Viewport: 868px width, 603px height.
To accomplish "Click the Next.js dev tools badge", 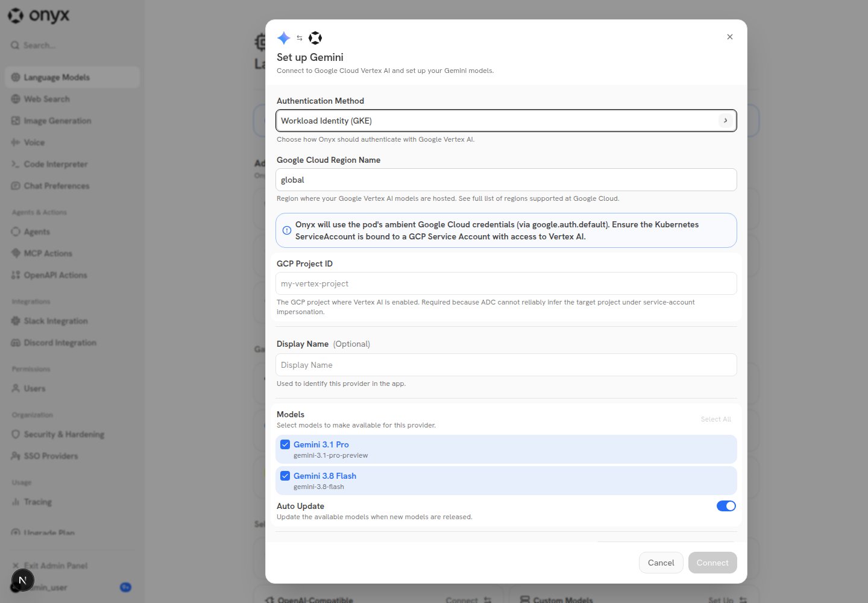I will (x=22, y=580).
